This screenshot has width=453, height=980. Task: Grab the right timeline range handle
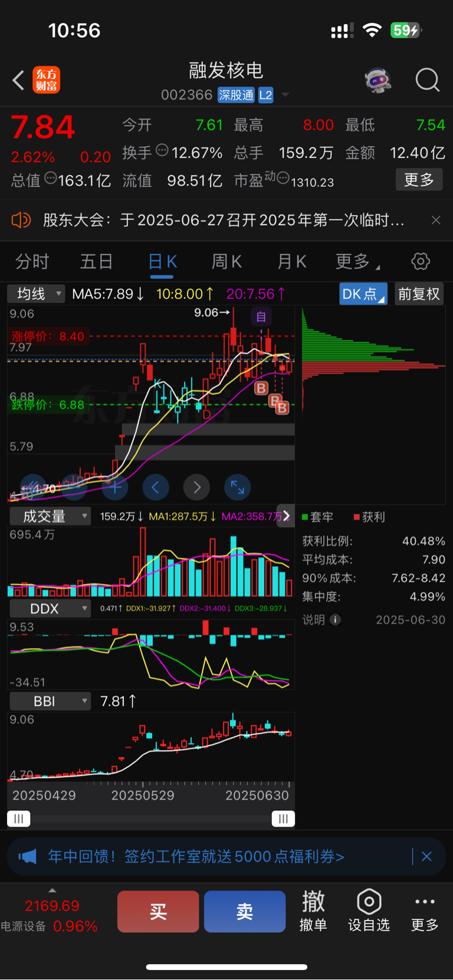(x=283, y=819)
